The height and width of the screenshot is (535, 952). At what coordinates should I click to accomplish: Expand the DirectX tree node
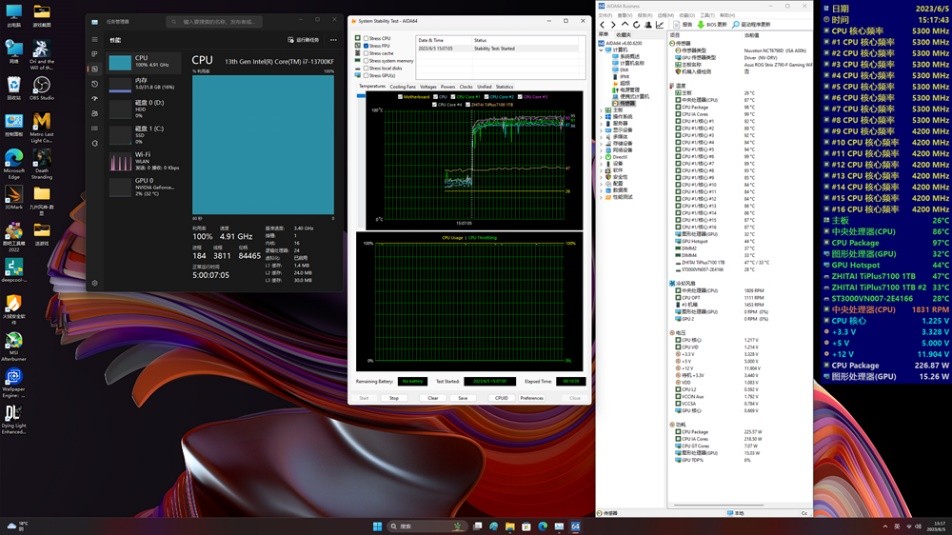[601, 157]
